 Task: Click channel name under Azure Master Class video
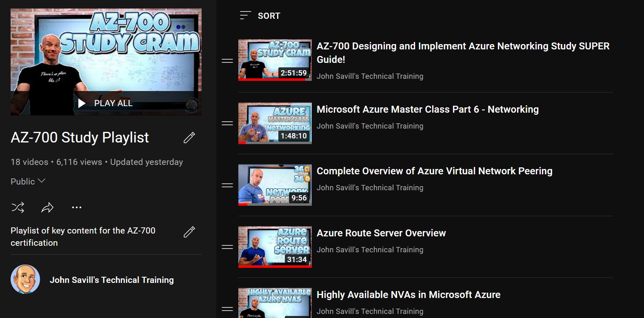(x=370, y=126)
